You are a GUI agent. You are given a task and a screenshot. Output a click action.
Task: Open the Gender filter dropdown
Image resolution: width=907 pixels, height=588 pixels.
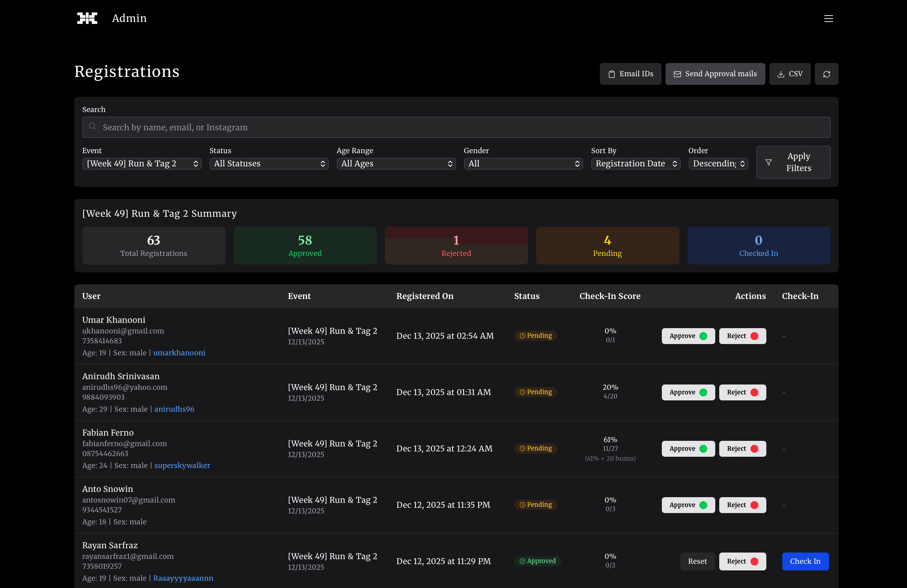[523, 164]
